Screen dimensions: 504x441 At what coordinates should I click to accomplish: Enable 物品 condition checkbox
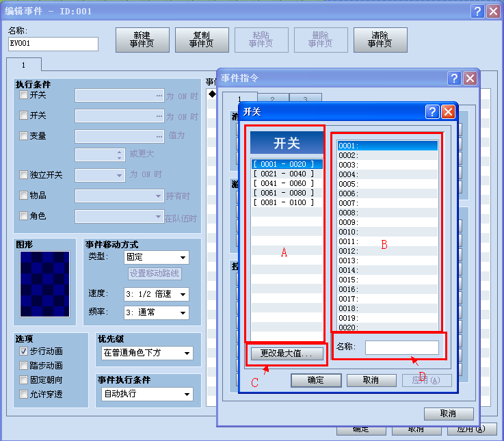coord(23,195)
